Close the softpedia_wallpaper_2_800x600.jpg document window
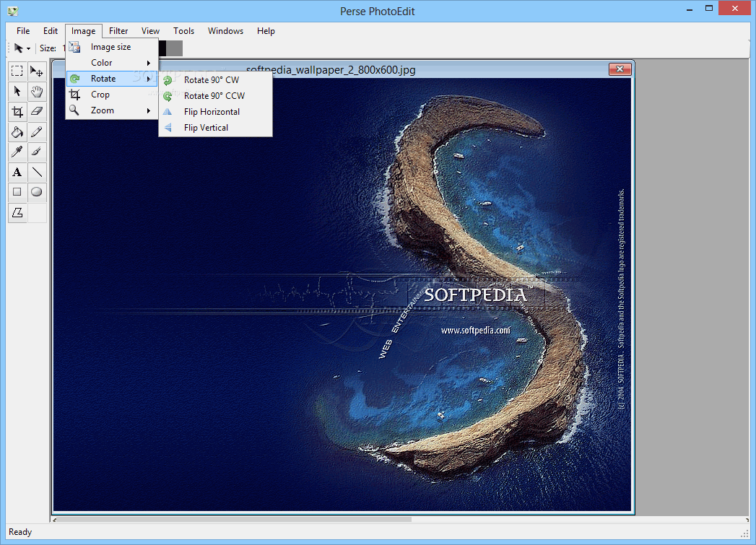Image resolution: width=756 pixels, height=545 pixels. tap(620, 69)
